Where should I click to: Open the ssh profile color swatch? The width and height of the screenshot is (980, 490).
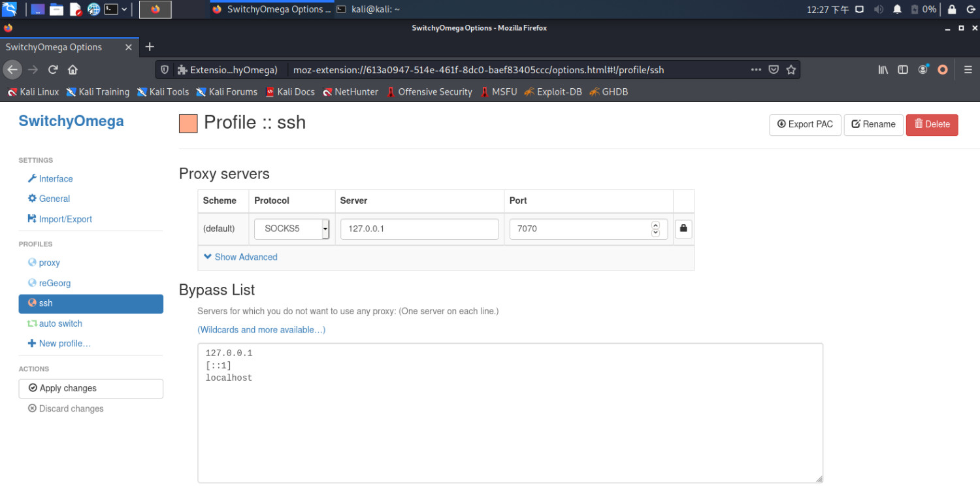(188, 123)
